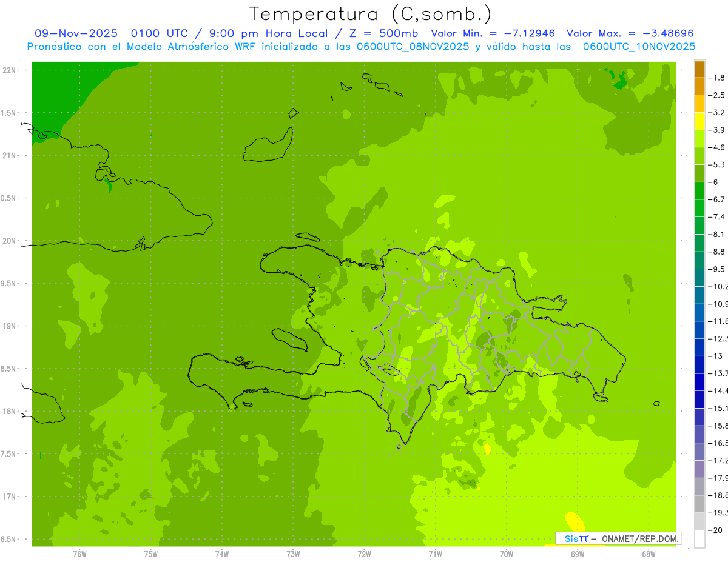
Task: Click the light green swatch between -4.6 and -5.3
Action: point(699,156)
